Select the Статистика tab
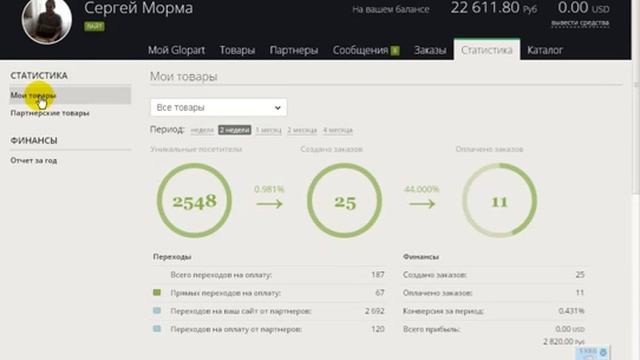This screenshot has height=360, width=640. (487, 50)
